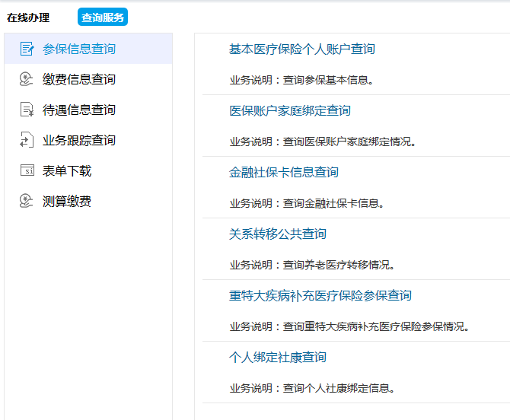
Task: Open 重特大疾病补充医疗保险参保查询 link
Action: 320,295
